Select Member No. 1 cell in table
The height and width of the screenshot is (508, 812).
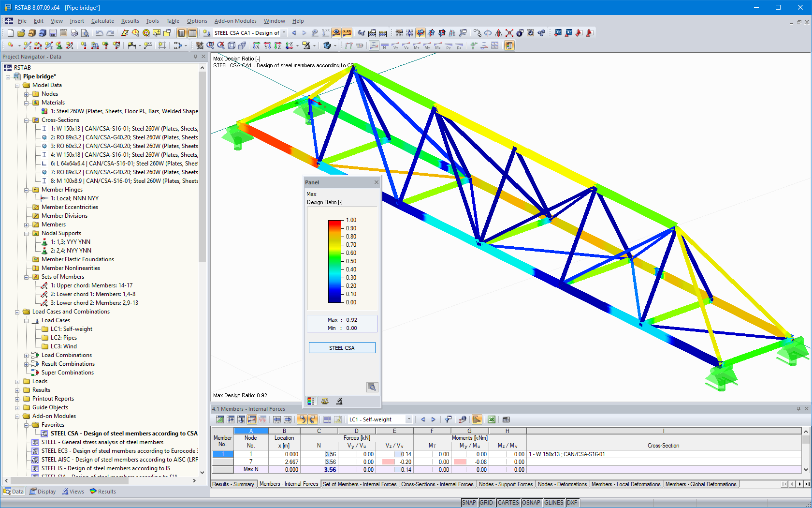(x=223, y=454)
